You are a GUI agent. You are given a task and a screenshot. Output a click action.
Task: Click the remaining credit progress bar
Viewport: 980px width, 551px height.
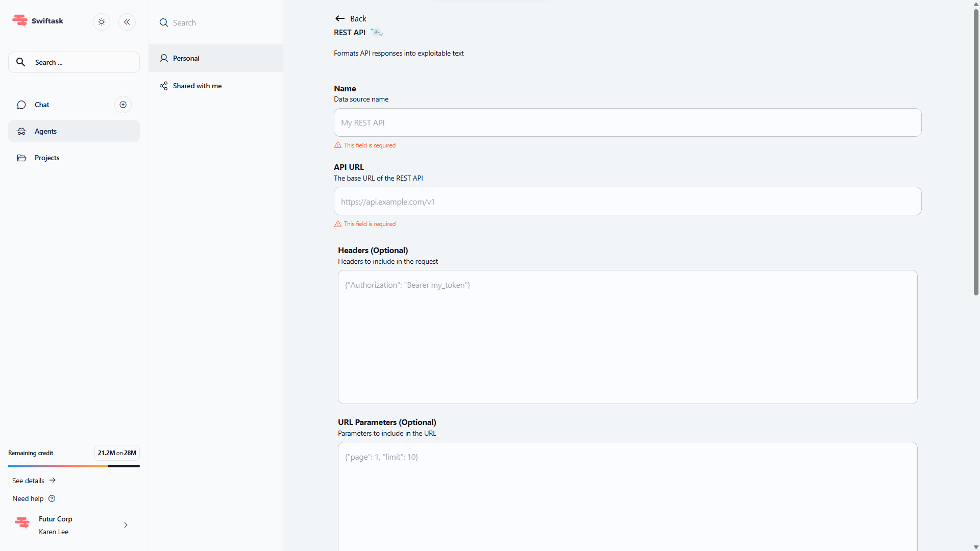pyautogui.click(x=73, y=466)
